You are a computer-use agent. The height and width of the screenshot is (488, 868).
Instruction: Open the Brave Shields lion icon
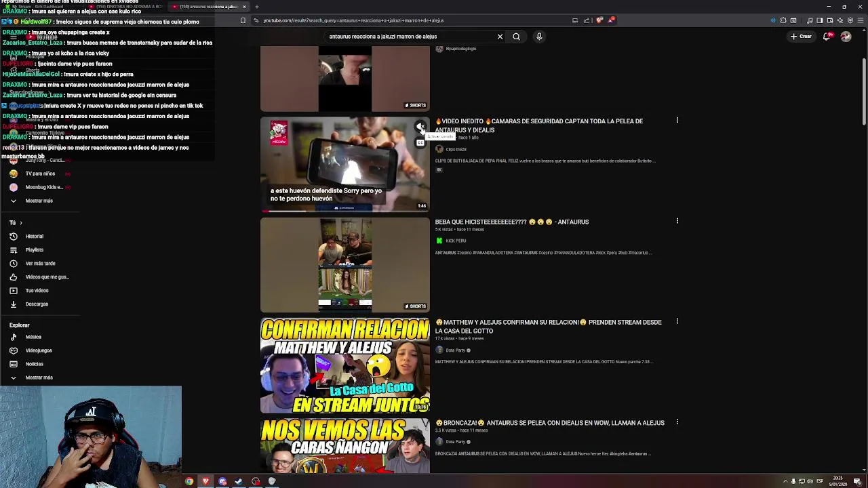(599, 20)
